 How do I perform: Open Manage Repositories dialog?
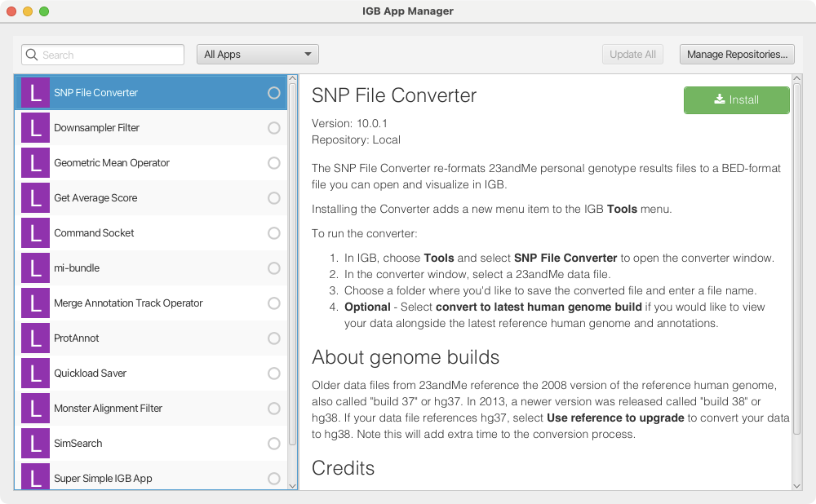pos(737,55)
